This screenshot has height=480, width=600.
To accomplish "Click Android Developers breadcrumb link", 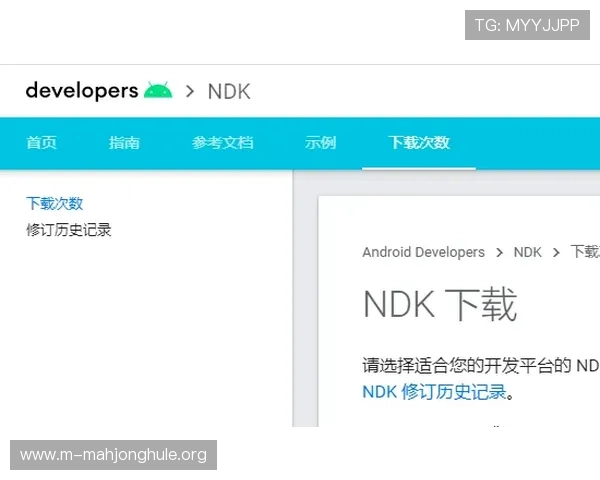I will pos(423,252).
